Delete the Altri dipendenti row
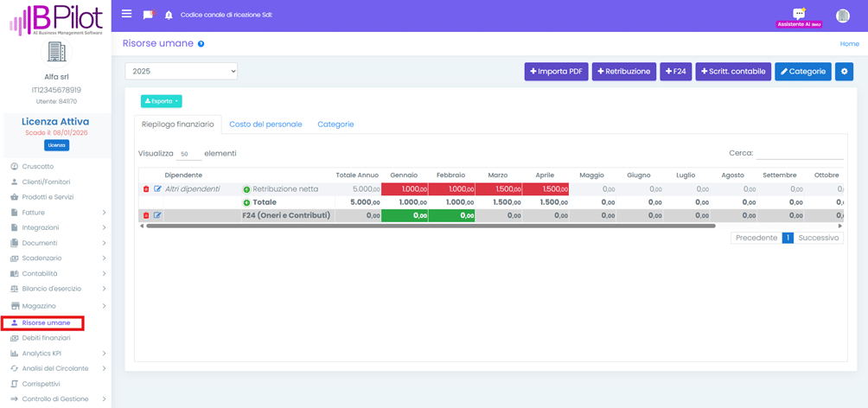This screenshot has height=408, width=868. pyautogui.click(x=146, y=189)
